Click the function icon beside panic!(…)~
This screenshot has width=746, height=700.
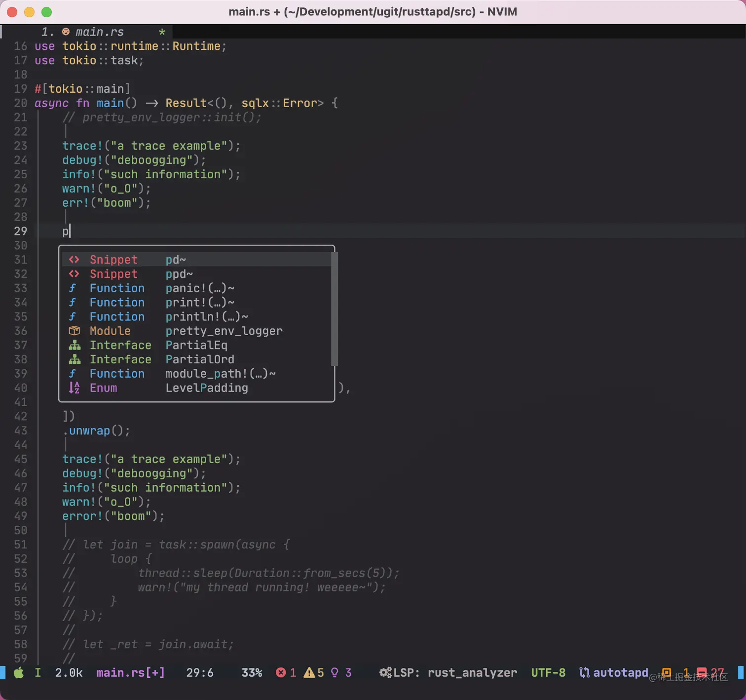(73, 288)
